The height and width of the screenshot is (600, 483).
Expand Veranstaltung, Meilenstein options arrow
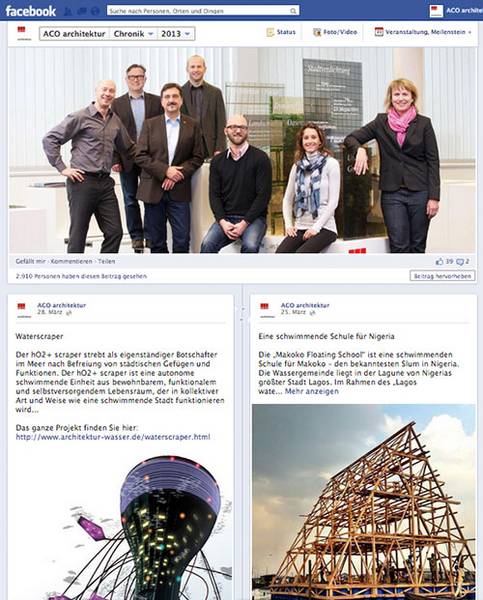(470, 33)
